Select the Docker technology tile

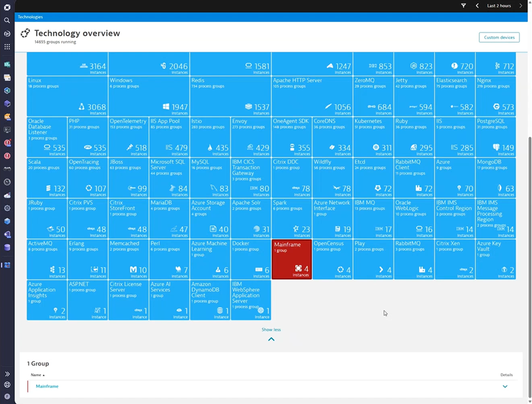point(250,260)
